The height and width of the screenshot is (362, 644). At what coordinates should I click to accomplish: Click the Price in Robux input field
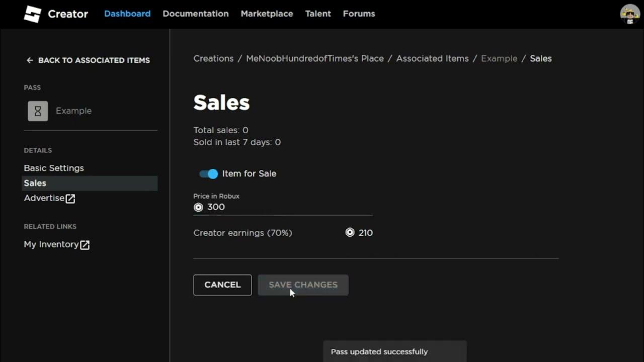283,207
